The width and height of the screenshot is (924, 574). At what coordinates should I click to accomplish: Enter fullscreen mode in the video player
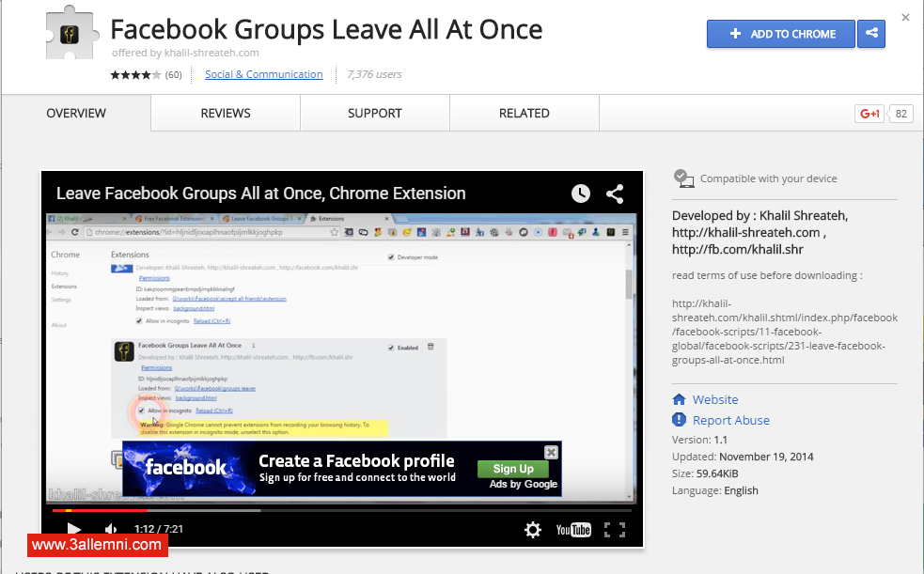(614, 530)
